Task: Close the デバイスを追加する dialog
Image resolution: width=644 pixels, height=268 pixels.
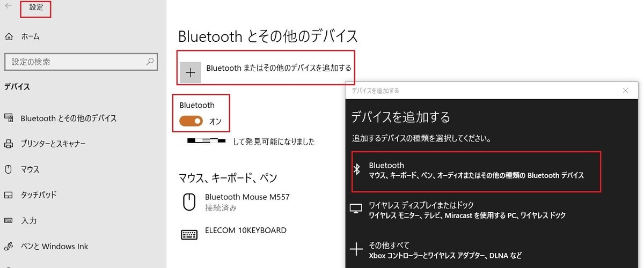Action: coord(626,91)
